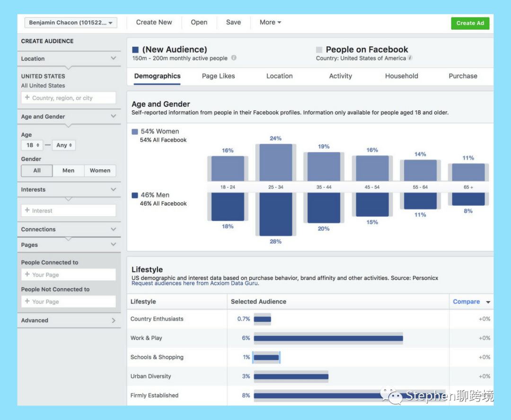This screenshot has width=511, height=420.
Task: Click the Interest input field
Action: [x=69, y=210]
